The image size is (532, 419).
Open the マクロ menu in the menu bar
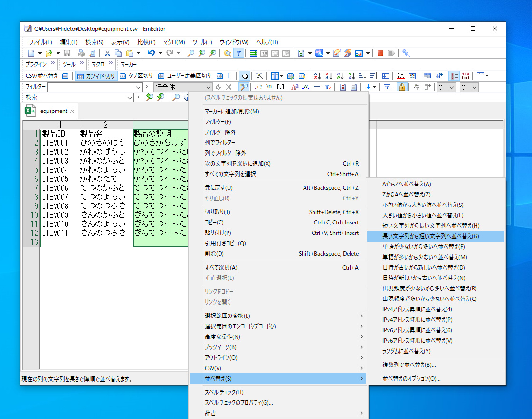point(174,42)
